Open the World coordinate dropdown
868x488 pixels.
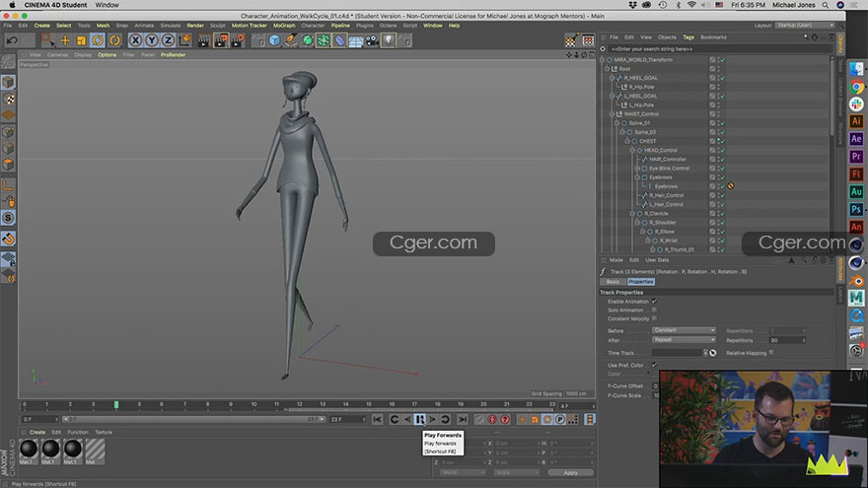point(463,472)
